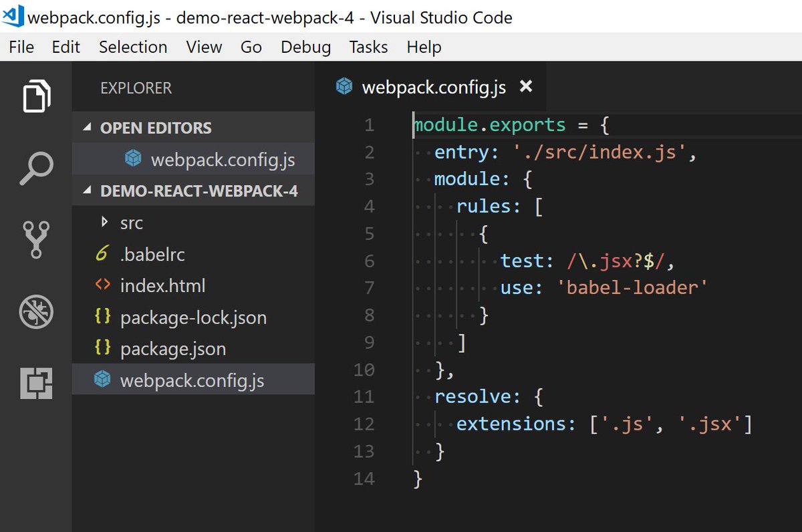Select the src folder in explorer

click(193, 223)
